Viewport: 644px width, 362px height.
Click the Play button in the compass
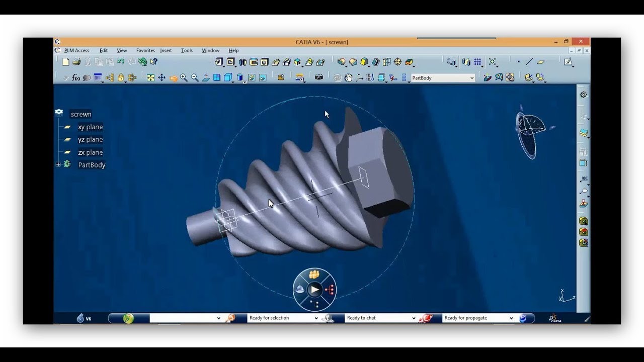(314, 289)
